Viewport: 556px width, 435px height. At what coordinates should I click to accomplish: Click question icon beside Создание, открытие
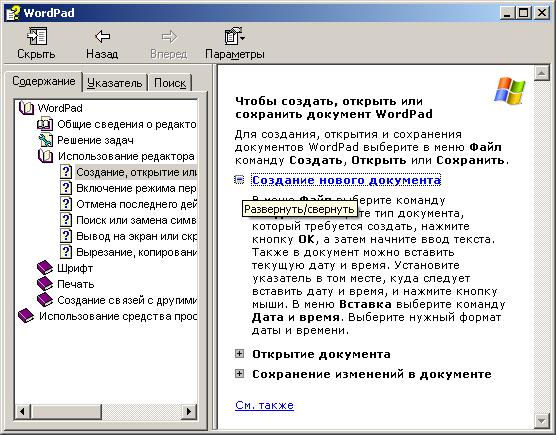[66, 172]
